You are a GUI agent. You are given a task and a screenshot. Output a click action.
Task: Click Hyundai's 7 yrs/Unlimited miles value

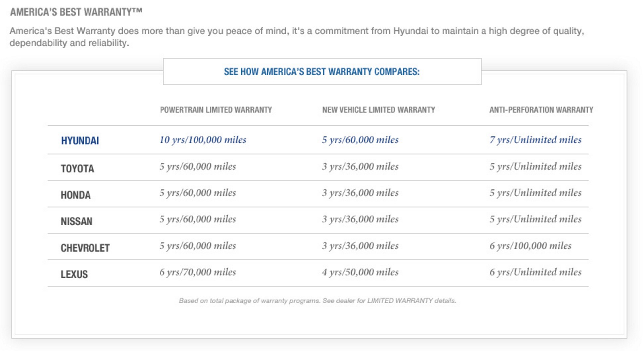[535, 140]
